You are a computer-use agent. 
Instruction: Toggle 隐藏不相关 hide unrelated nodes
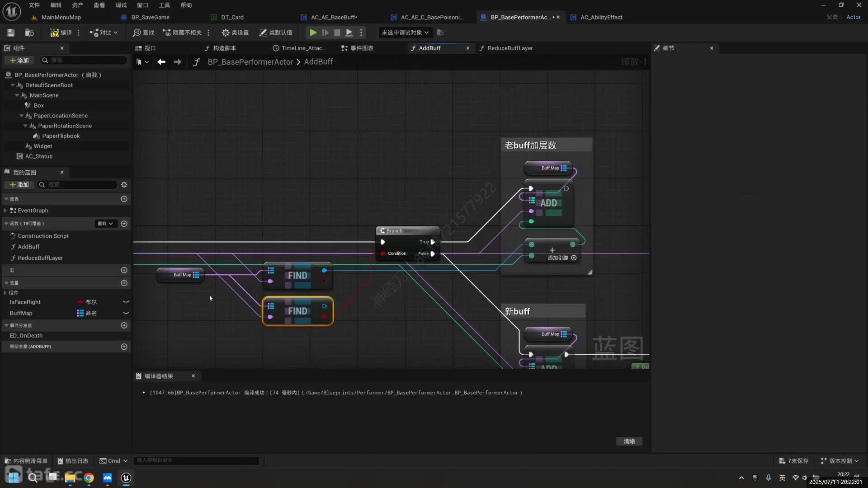[x=183, y=33]
